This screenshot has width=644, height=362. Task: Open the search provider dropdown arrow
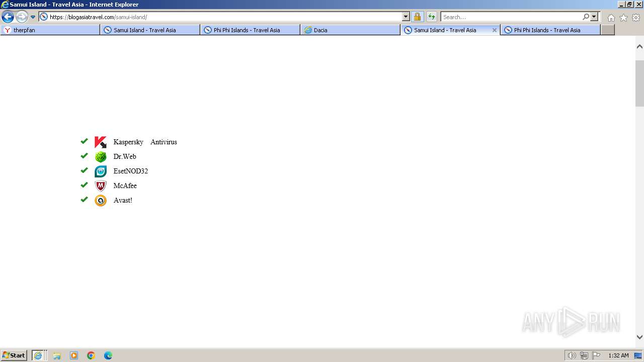(594, 17)
